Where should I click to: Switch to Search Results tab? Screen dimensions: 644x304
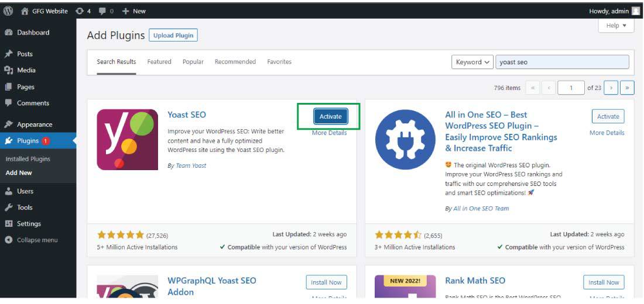117,62
